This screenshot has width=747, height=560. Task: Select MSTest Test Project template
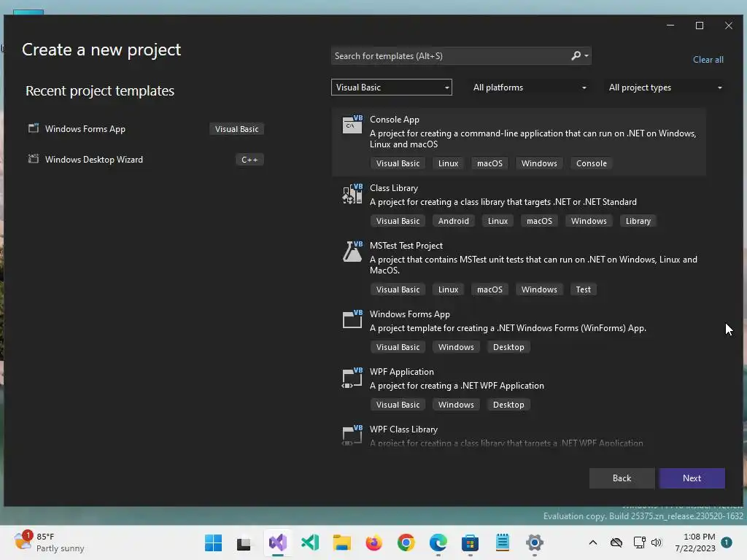519,268
